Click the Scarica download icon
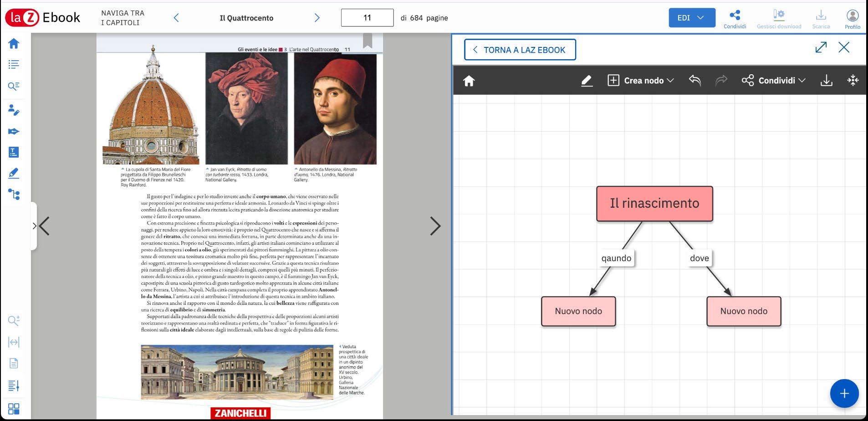 pyautogui.click(x=821, y=19)
